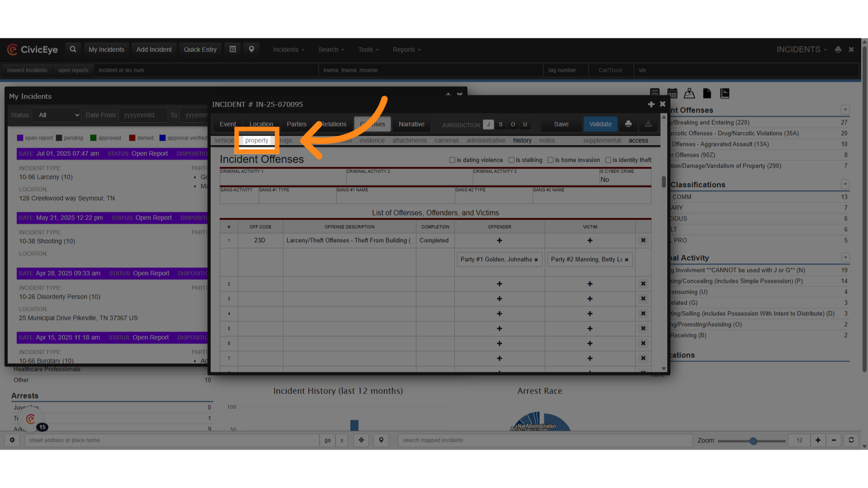Open the evidence sub-tab
The width and height of the screenshot is (868, 488).
pos(372,141)
